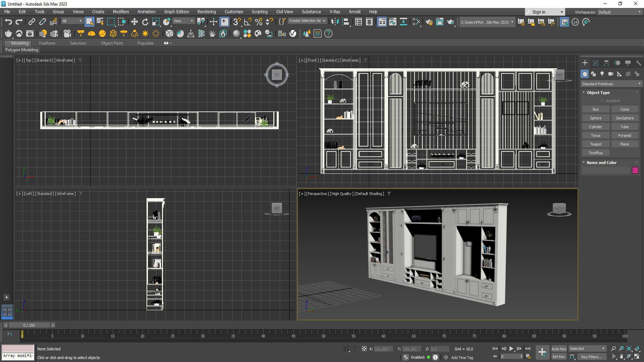
Task: Open the Utilities panel tab
Action: tap(638, 63)
